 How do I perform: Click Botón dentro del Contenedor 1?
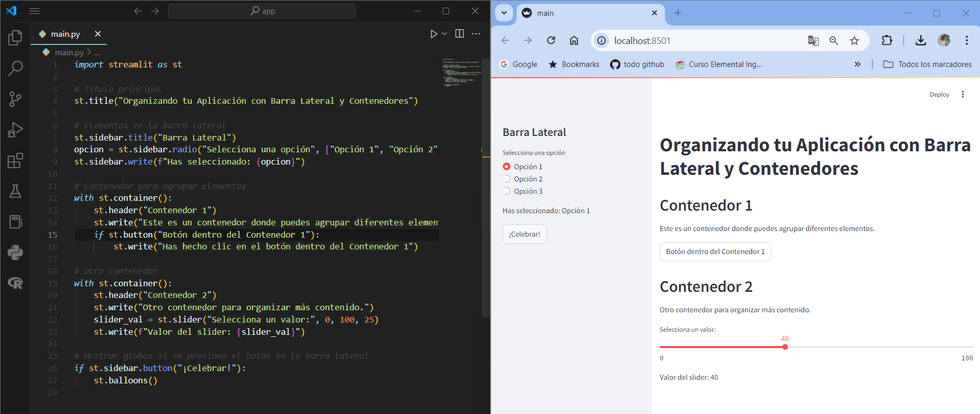click(715, 251)
